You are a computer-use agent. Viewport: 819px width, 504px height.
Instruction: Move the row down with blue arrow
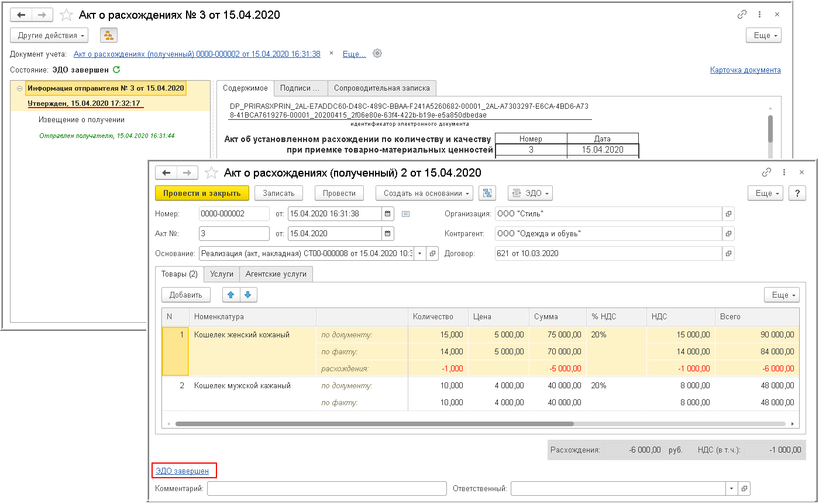(247, 295)
